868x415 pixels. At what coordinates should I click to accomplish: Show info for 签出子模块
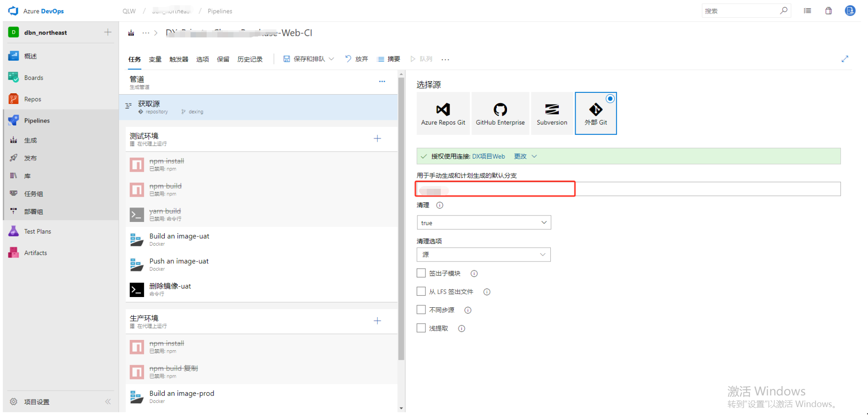point(474,274)
